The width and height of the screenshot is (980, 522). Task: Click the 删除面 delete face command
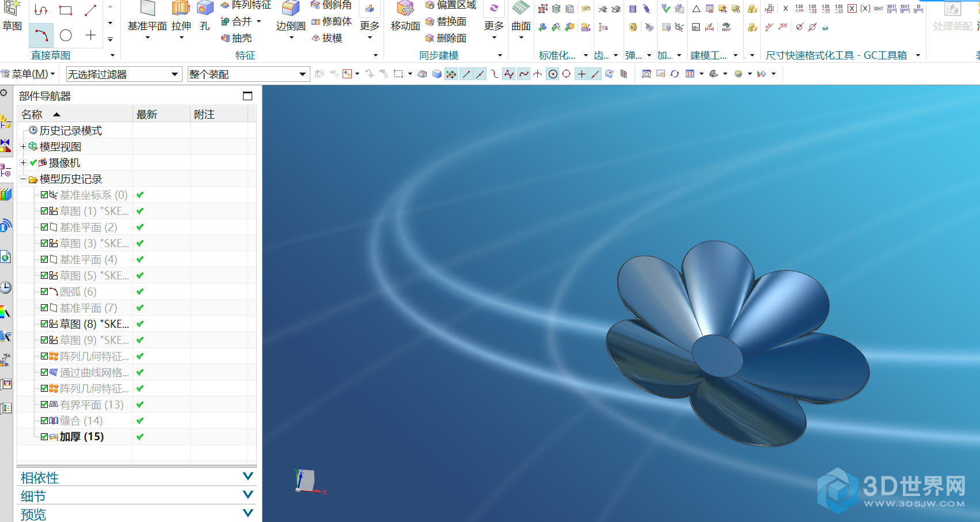(x=446, y=38)
